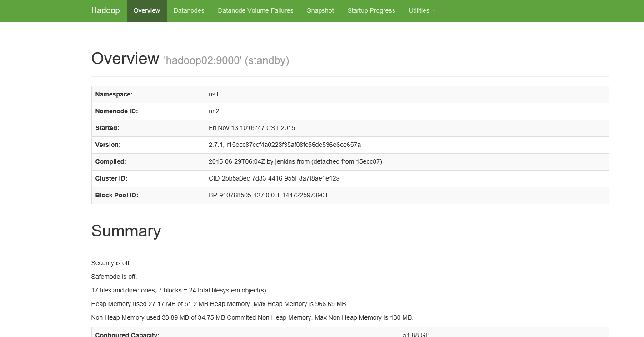This screenshot has height=337, width=644.
Task: Click the 2015-06-29T06:04Z by jenkins value
Action: (295, 162)
